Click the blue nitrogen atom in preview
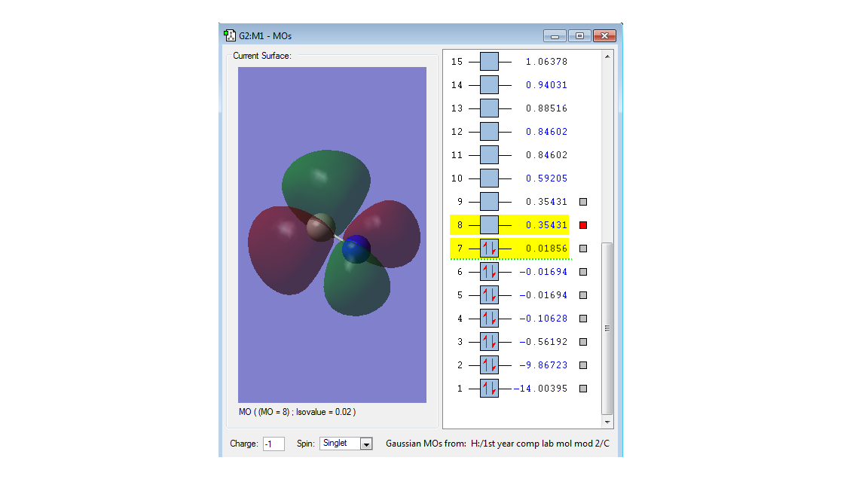This screenshot has height=488, width=868. [x=356, y=249]
